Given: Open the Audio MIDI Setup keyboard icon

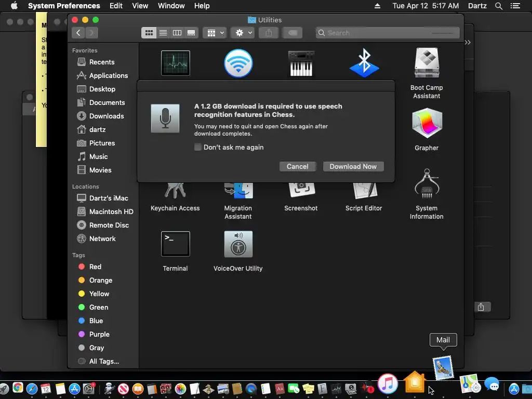Looking at the screenshot, I should point(301,63).
